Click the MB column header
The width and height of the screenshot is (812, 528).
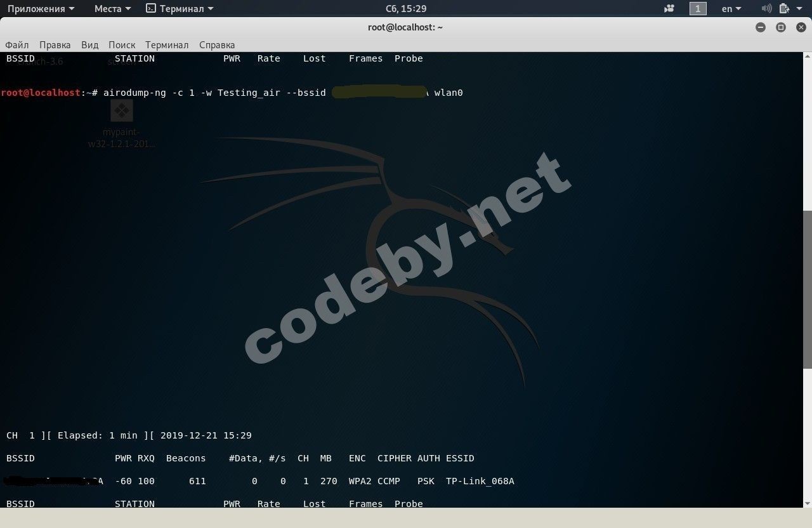click(326, 458)
